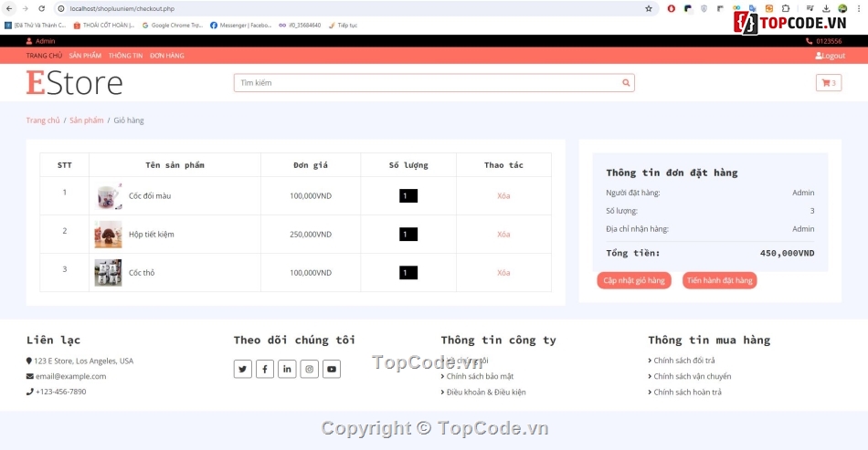
Task: Open Chính sách bảo mật footer link
Action: point(480,376)
